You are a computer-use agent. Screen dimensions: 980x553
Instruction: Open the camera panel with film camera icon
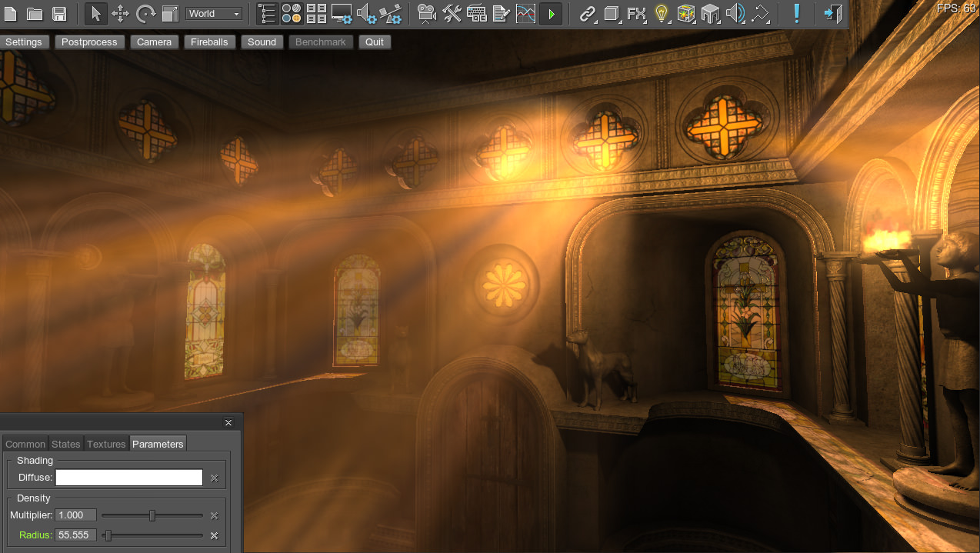pos(427,14)
